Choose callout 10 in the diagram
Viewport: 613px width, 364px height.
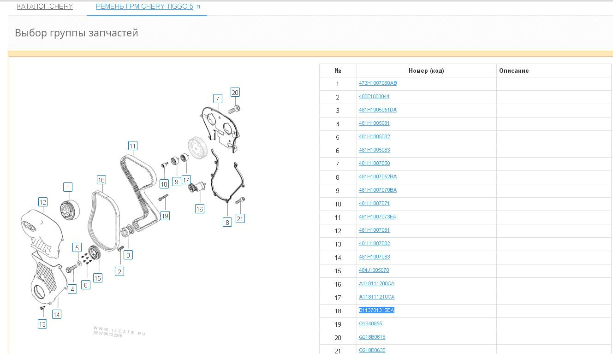tap(164, 184)
